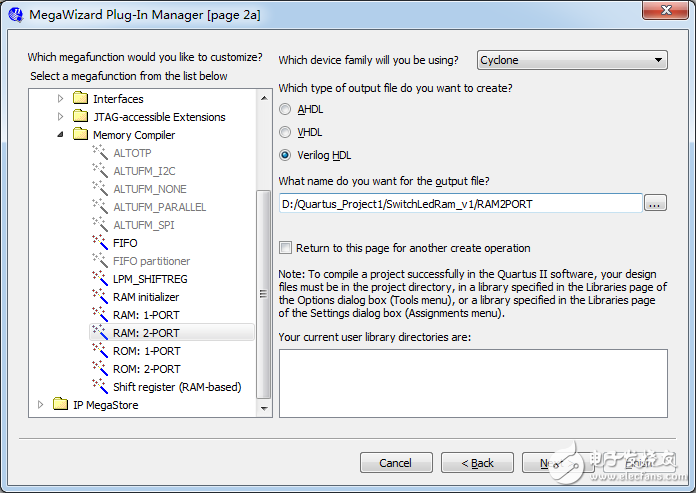This screenshot has width=696, height=493.
Task: Click the Interfaces folder icon
Action: point(80,98)
